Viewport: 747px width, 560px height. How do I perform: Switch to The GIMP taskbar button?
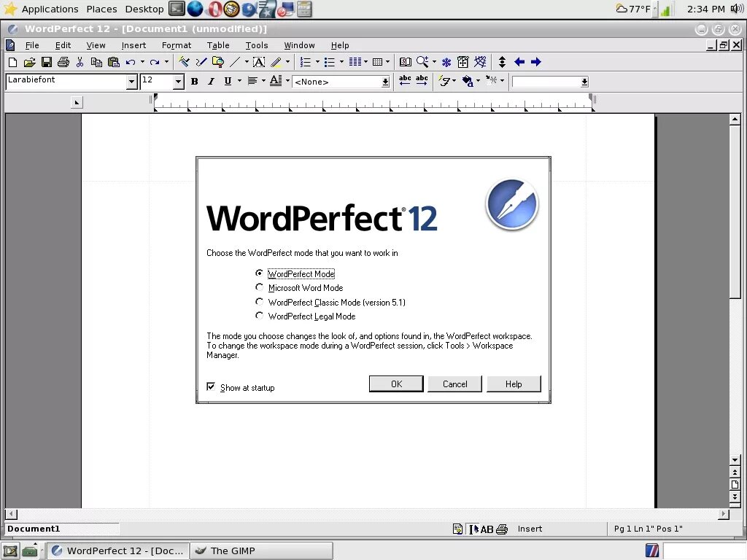coord(262,551)
